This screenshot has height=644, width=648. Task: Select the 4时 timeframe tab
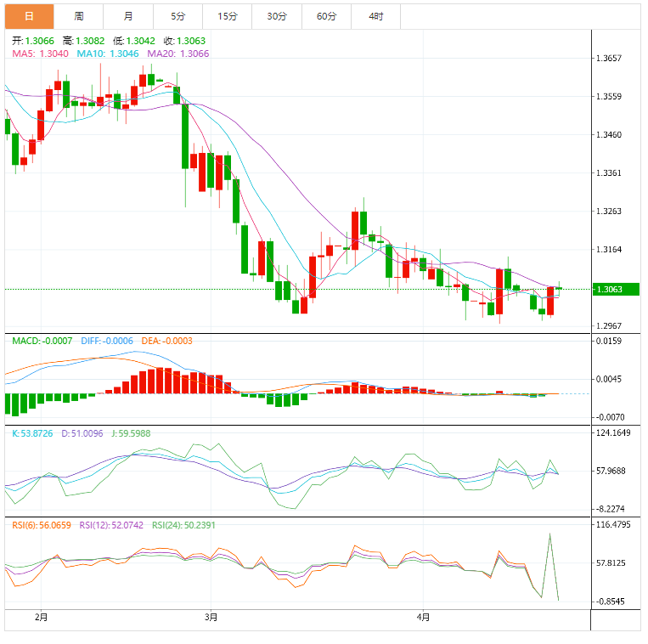pos(376,16)
